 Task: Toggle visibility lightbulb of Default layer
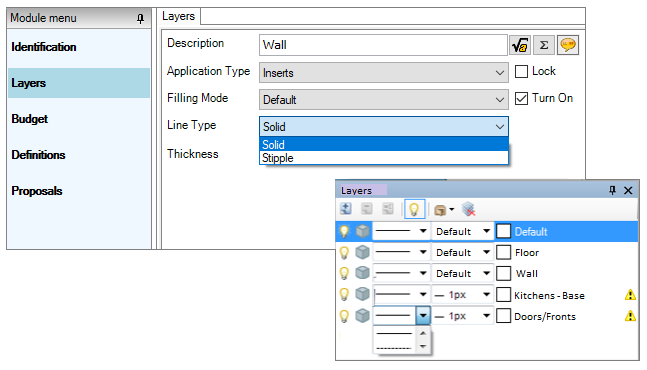(344, 231)
